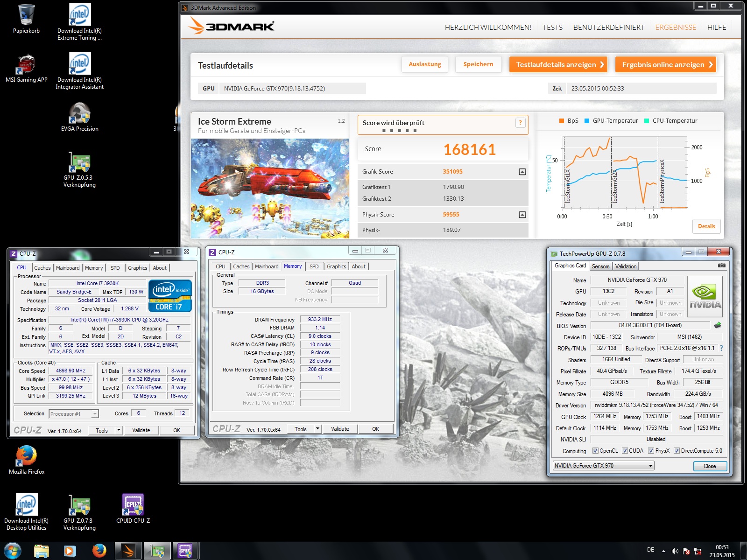Screen dimensions: 747x560
Task: Click the 3DMark logo in header
Action: [231, 26]
